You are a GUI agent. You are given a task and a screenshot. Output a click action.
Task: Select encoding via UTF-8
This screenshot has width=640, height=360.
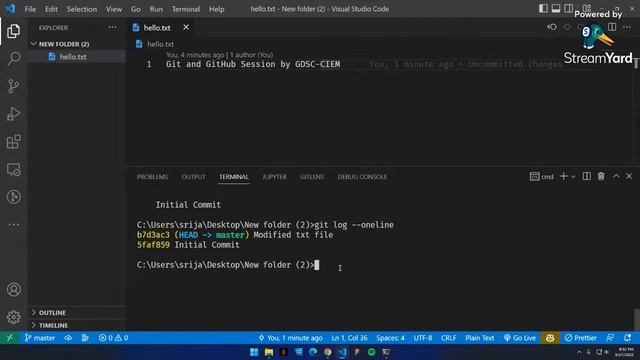423,338
